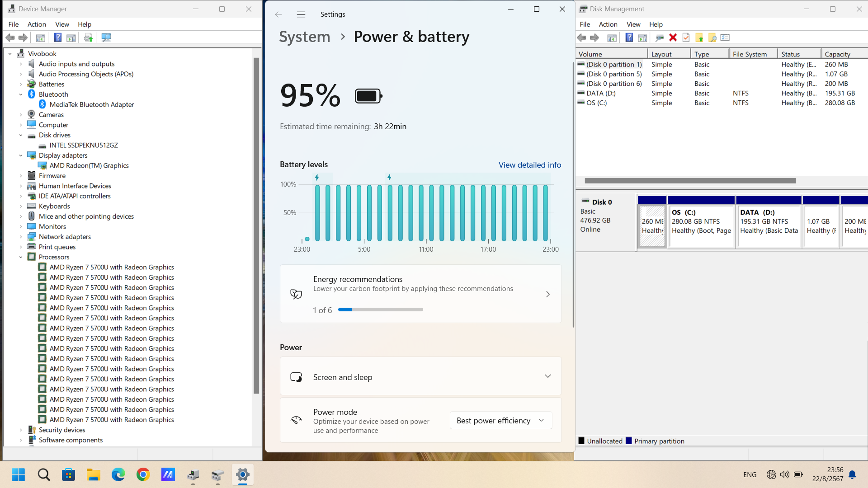Sort by the Capacity column header
Viewport: 868px width, 488px height.
click(844, 54)
